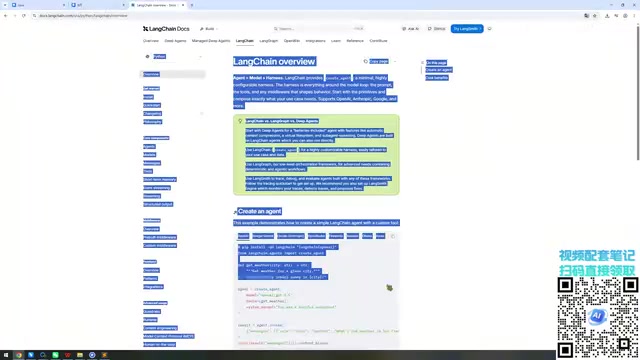The image size is (640, 360).
Task: Click the back navigation arrow
Action: (6, 16)
